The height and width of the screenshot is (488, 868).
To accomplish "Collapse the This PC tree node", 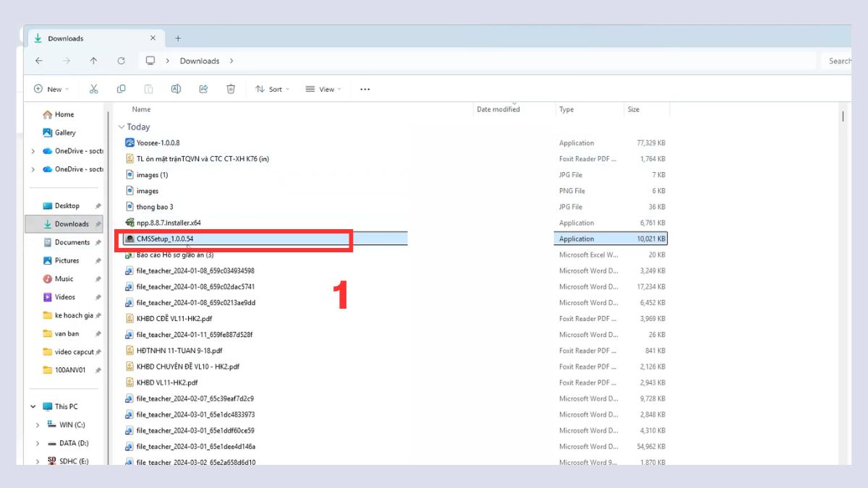I will pos(33,406).
